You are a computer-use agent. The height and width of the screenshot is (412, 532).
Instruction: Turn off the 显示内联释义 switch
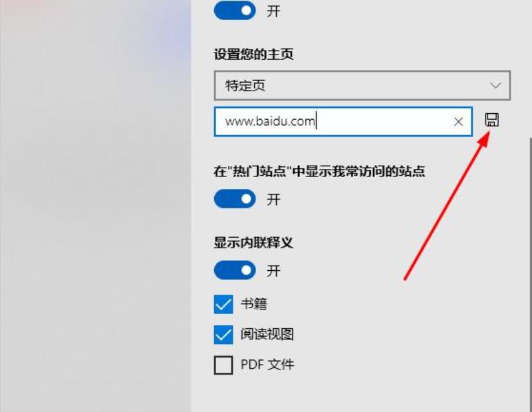click(235, 270)
